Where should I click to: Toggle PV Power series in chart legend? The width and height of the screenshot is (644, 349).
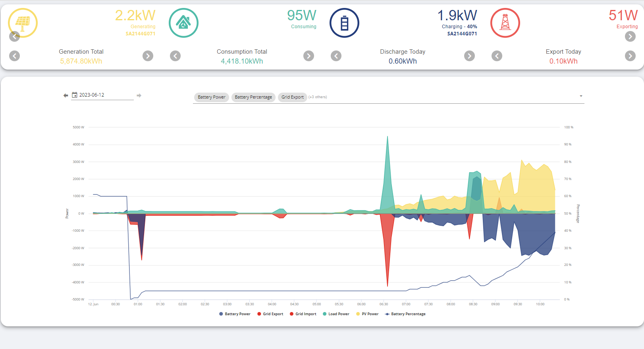pos(367,314)
